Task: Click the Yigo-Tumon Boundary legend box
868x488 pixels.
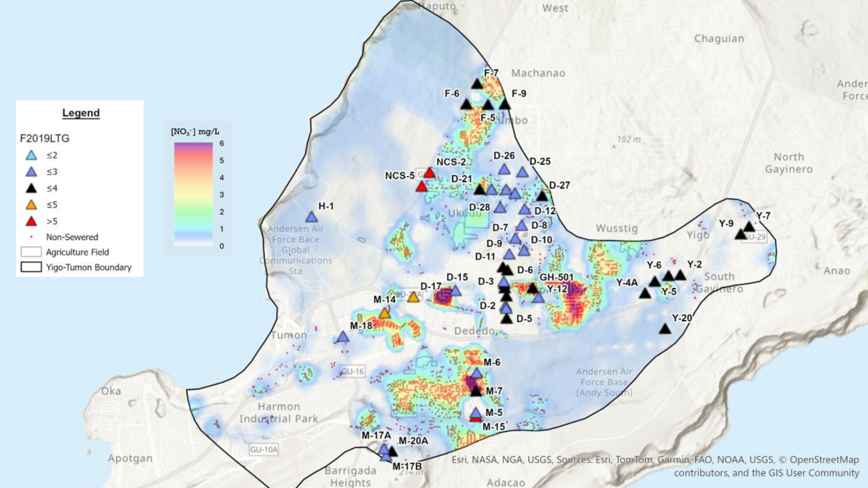Action: pyautogui.click(x=31, y=267)
